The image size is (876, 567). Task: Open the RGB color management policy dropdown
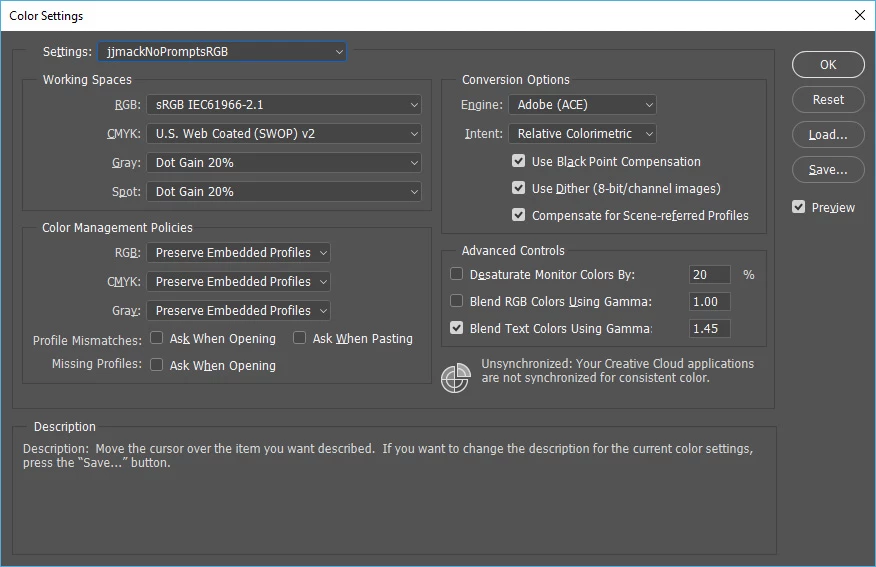pos(239,252)
